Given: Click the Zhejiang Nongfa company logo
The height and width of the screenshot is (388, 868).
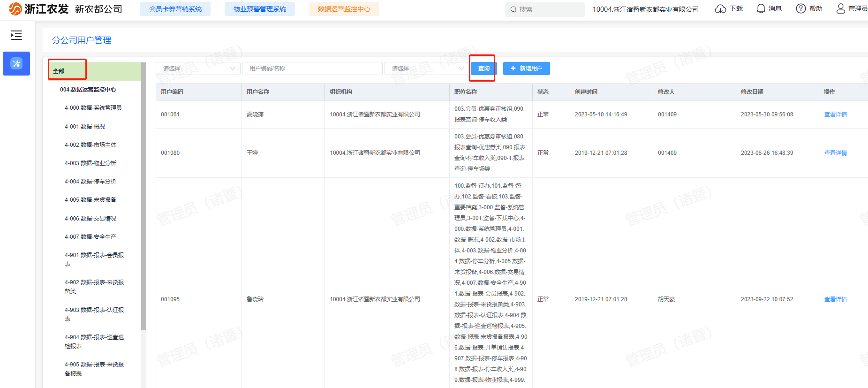Looking at the screenshot, I should coord(15,9).
